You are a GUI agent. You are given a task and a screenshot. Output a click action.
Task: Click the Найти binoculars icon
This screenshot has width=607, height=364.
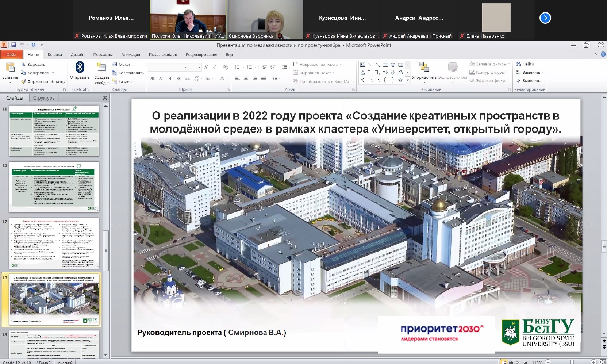click(518, 64)
